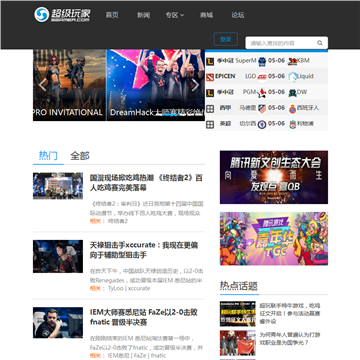Click the 超级玩家 site logo
360x360 pixels.
(62, 15)
